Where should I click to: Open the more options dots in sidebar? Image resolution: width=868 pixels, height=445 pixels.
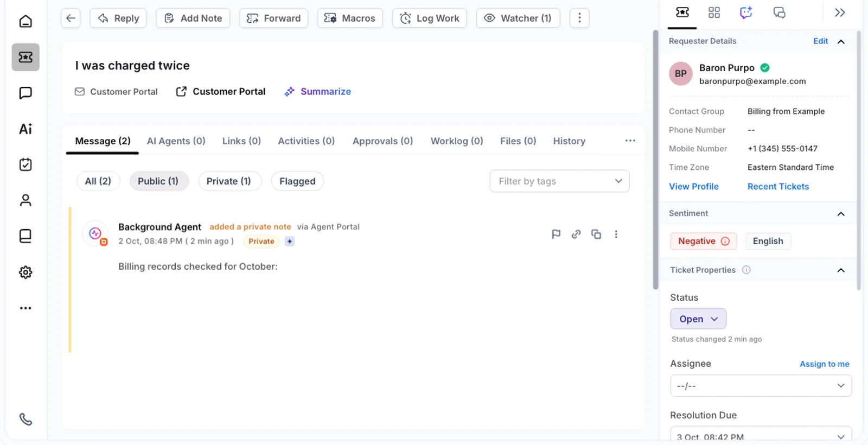pyautogui.click(x=25, y=308)
